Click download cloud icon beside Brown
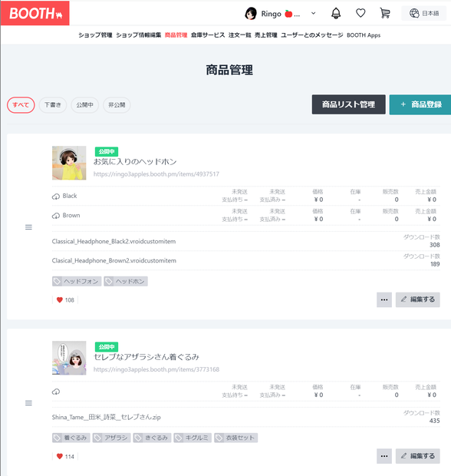The image size is (451, 476). tap(56, 216)
